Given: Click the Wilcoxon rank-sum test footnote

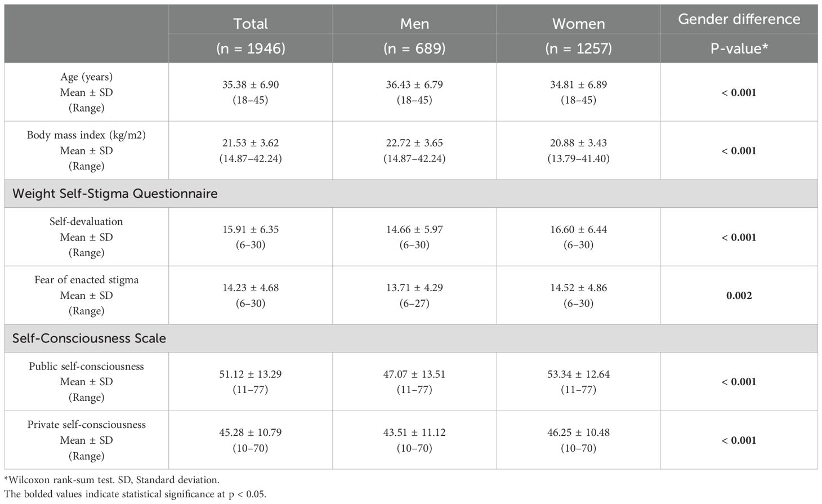Looking at the screenshot, I should (x=111, y=480).
